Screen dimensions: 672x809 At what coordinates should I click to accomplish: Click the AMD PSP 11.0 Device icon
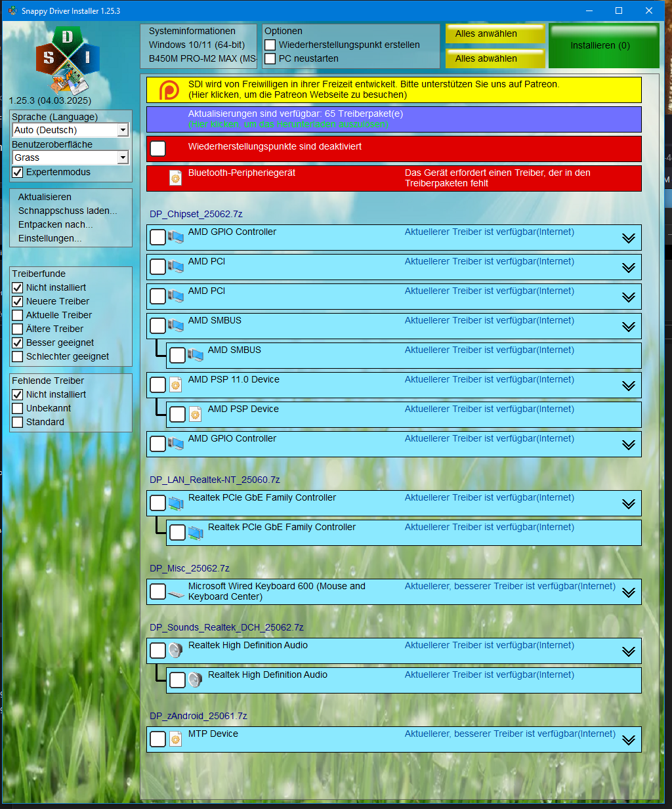tap(175, 384)
